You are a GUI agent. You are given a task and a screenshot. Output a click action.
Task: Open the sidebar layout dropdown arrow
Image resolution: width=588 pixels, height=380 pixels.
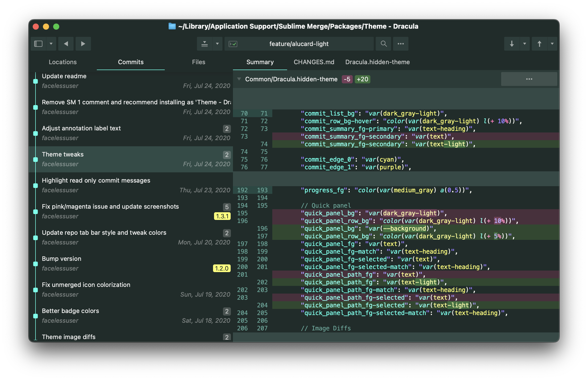tap(51, 44)
